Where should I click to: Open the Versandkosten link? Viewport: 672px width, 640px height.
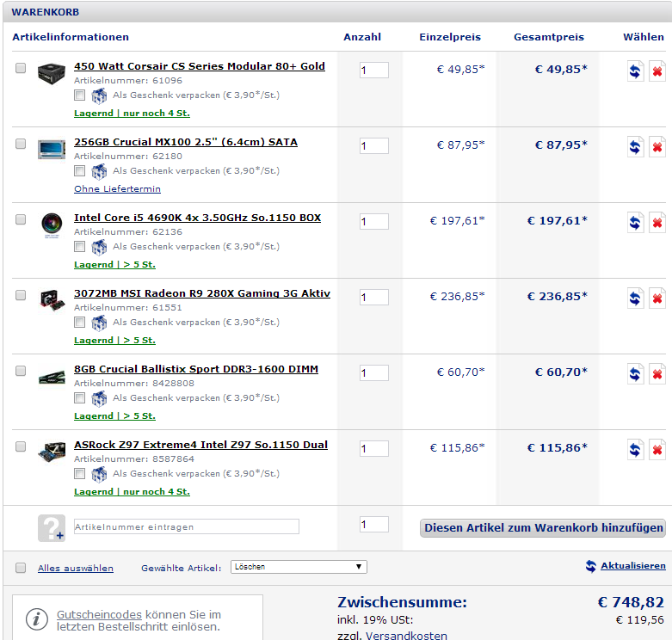click(406, 636)
